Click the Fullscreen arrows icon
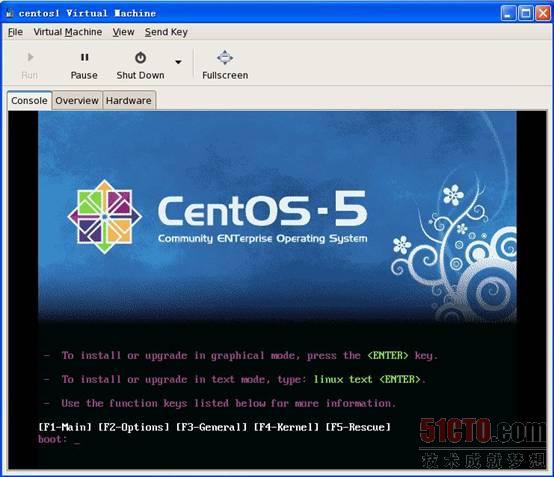Image resolution: width=554 pixels, height=477 pixels. 225,58
